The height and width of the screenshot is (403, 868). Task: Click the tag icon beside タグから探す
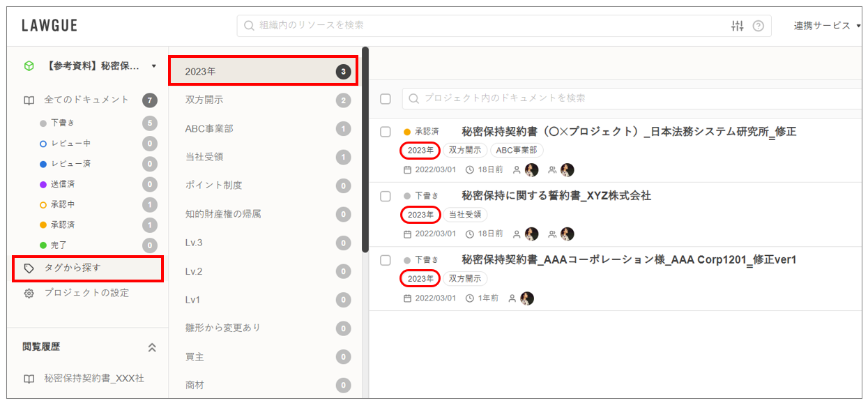point(29,268)
